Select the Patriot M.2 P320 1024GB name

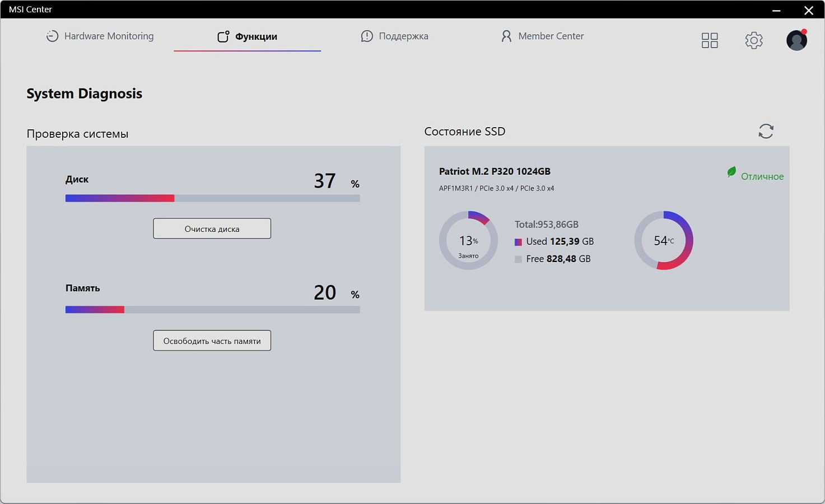(495, 171)
